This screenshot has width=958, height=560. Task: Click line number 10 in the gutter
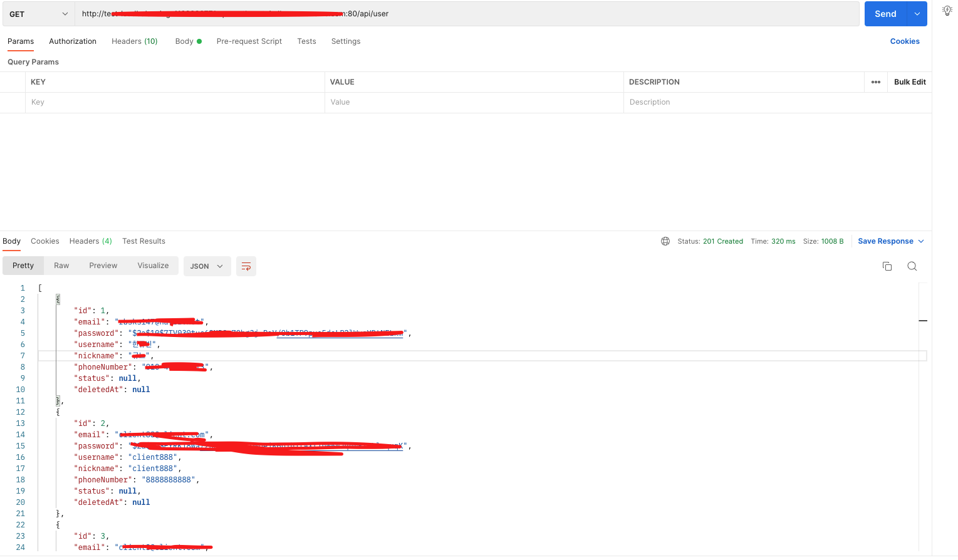[21, 390]
